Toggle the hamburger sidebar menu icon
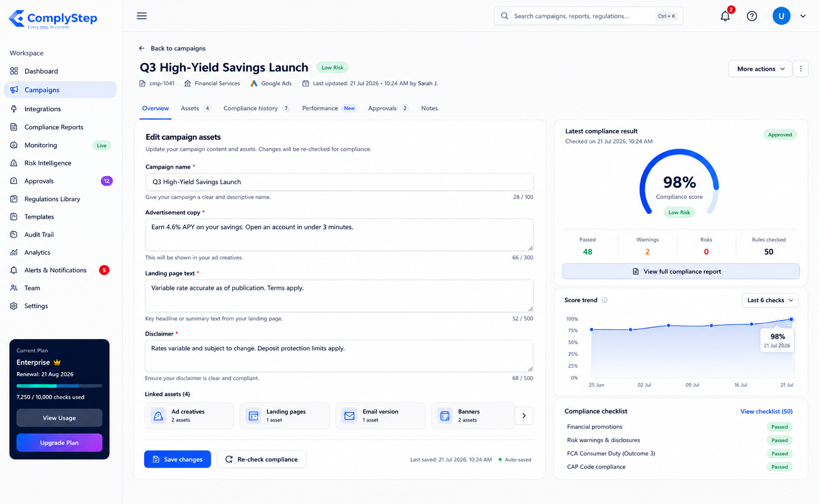Screen dimensions: 819x504 [x=142, y=16]
